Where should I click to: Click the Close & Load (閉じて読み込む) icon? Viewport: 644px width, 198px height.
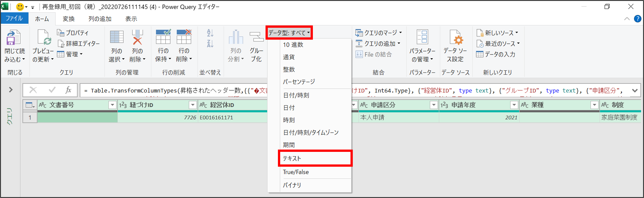(x=14, y=37)
